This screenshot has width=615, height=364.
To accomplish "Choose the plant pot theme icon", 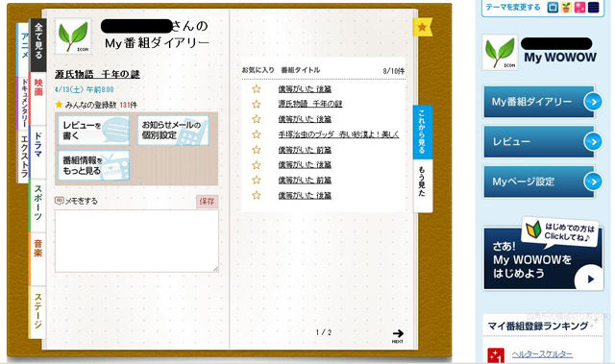I will pyautogui.click(x=566, y=8).
